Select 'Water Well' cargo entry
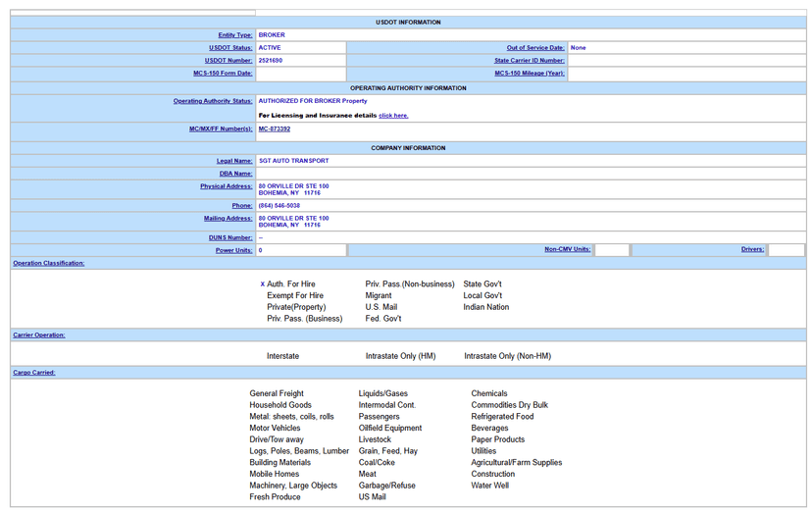 490,486
